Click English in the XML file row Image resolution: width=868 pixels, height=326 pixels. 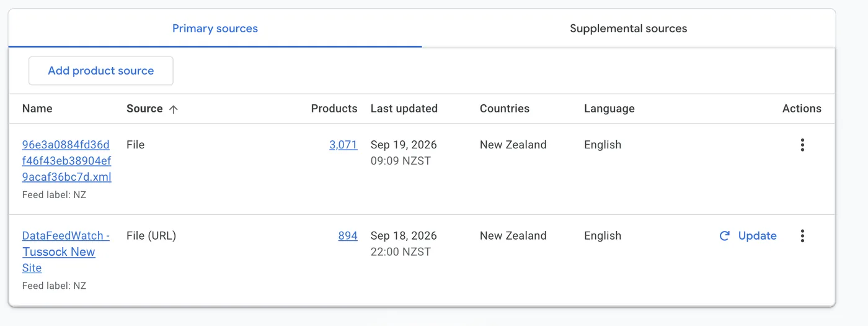tap(603, 145)
